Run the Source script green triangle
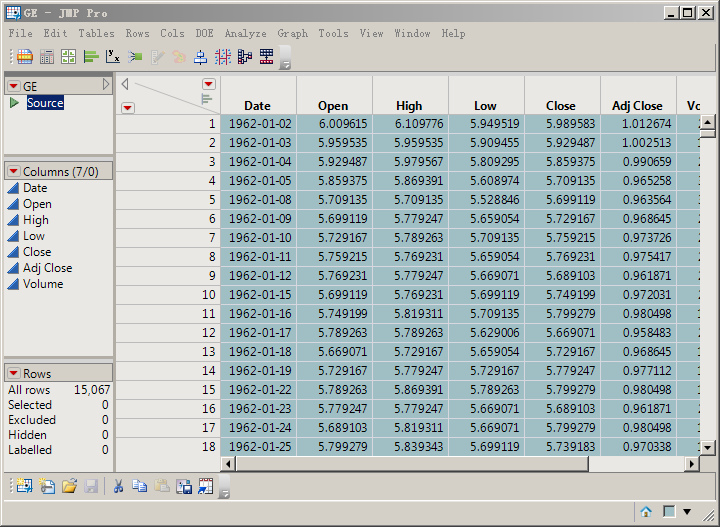The height and width of the screenshot is (527, 720). [14, 103]
